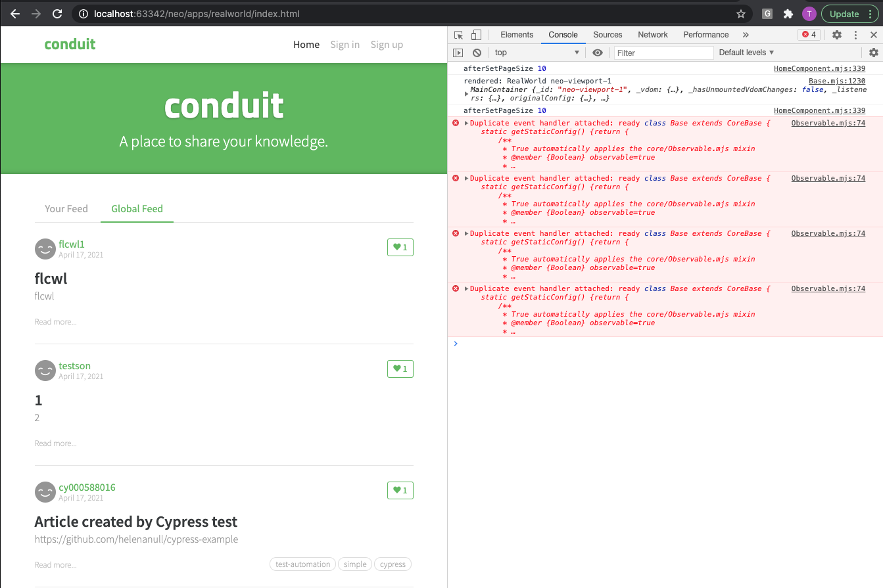The height and width of the screenshot is (588, 883).
Task: Open author link cy000588016
Action: click(87, 487)
